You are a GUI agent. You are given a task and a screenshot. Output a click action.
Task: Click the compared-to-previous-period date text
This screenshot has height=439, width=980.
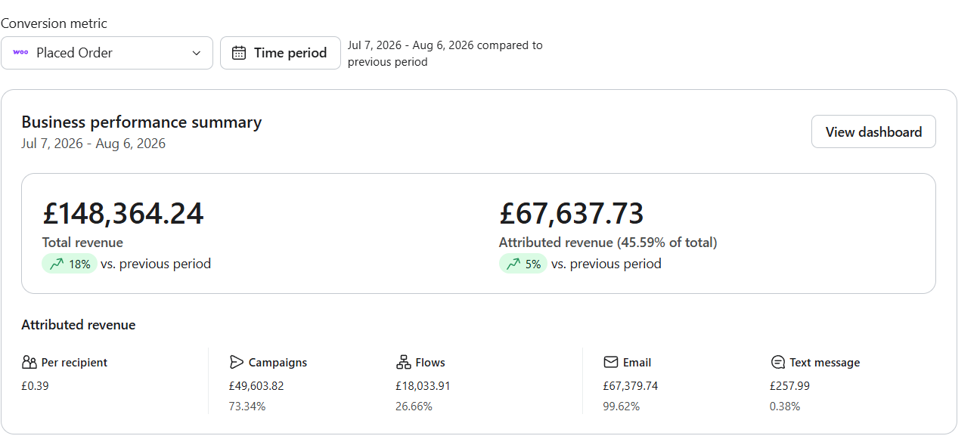coord(445,54)
